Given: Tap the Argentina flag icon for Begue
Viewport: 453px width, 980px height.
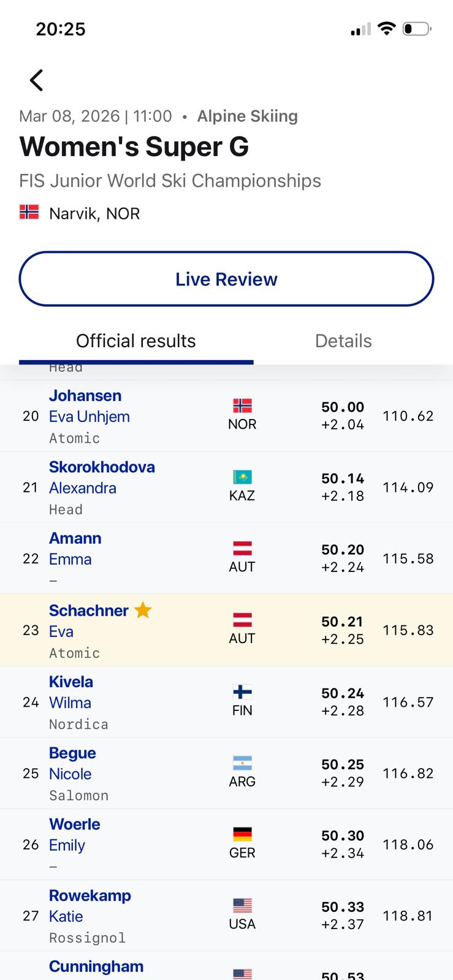Looking at the screenshot, I should coord(242,763).
